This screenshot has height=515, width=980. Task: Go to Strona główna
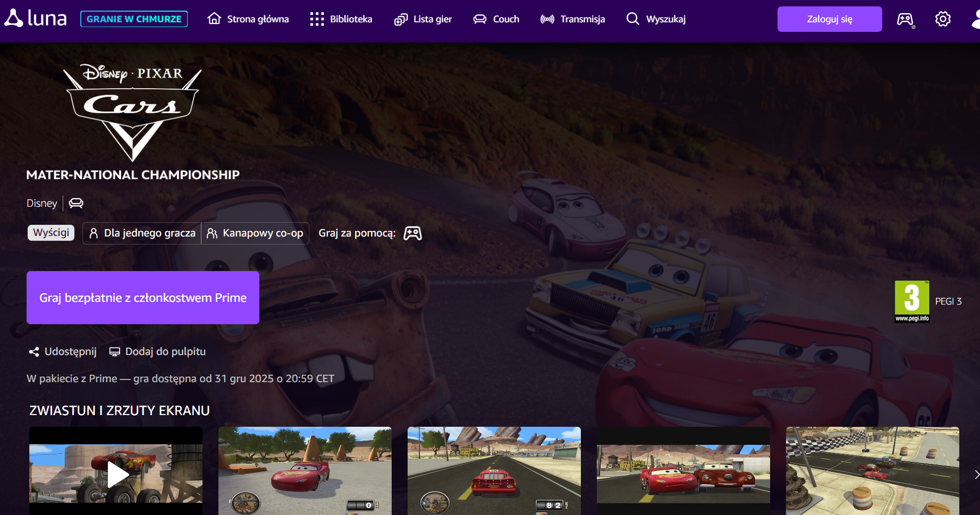[248, 19]
